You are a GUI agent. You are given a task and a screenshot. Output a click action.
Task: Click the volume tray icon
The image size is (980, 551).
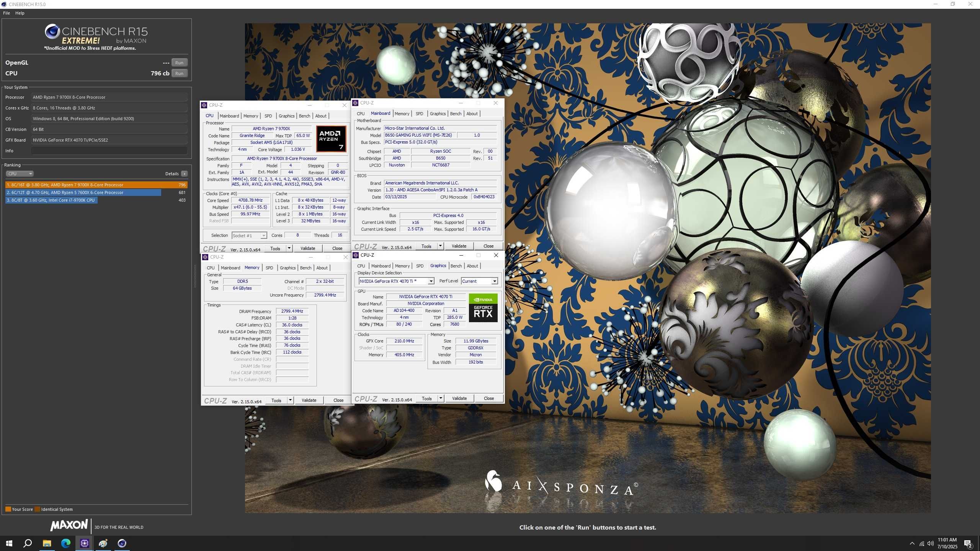(931, 544)
